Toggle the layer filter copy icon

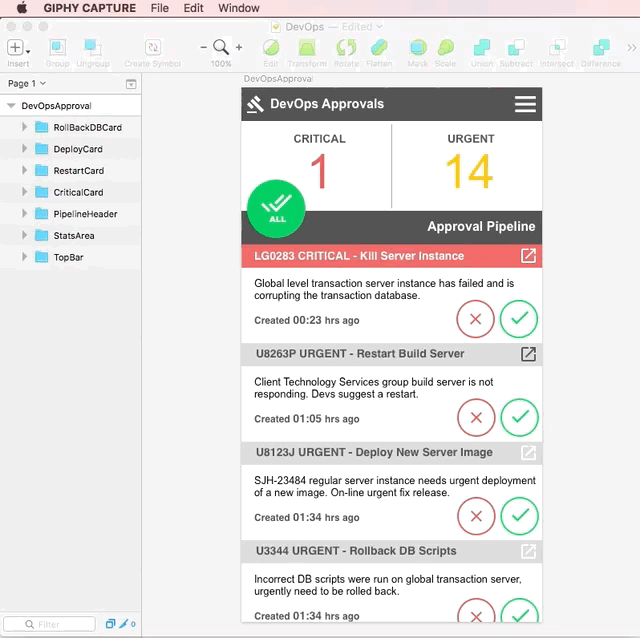(110, 624)
